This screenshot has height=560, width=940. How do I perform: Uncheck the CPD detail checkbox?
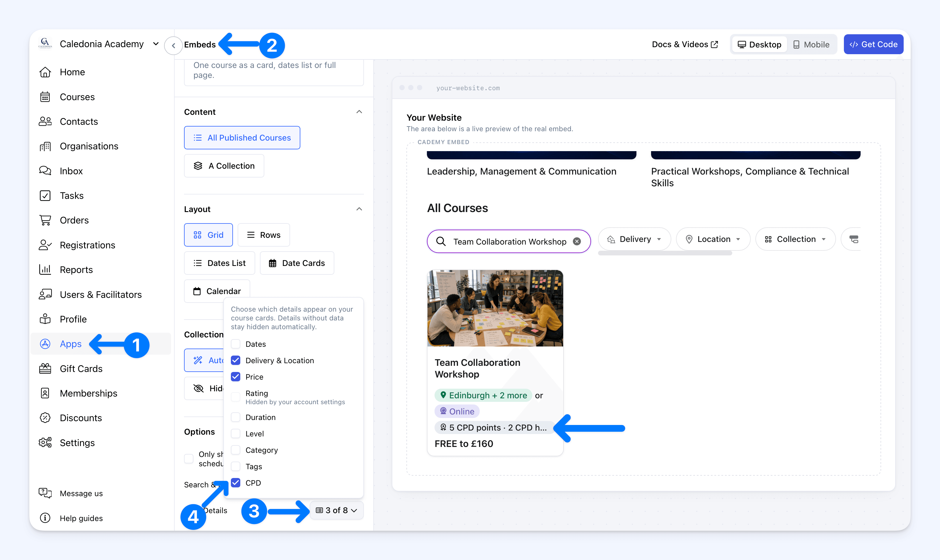coord(236,483)
